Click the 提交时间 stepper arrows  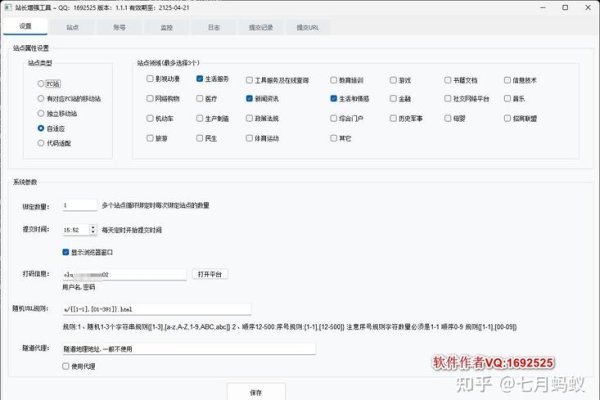pyautogui.click(x=93, y=230)
